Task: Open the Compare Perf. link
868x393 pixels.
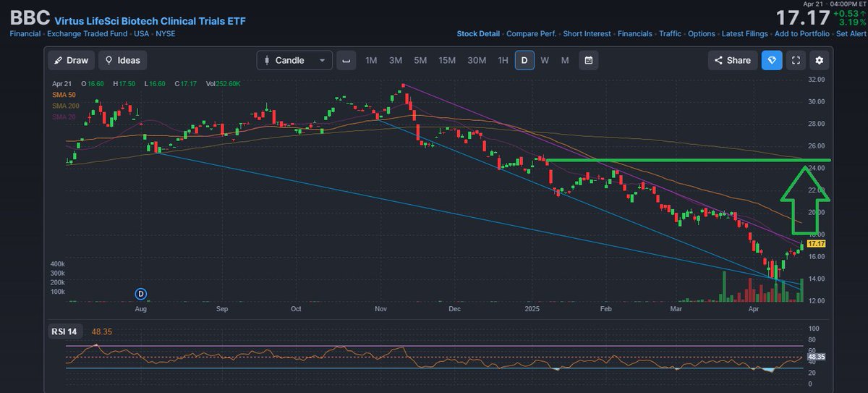Action: click(532, 34)
